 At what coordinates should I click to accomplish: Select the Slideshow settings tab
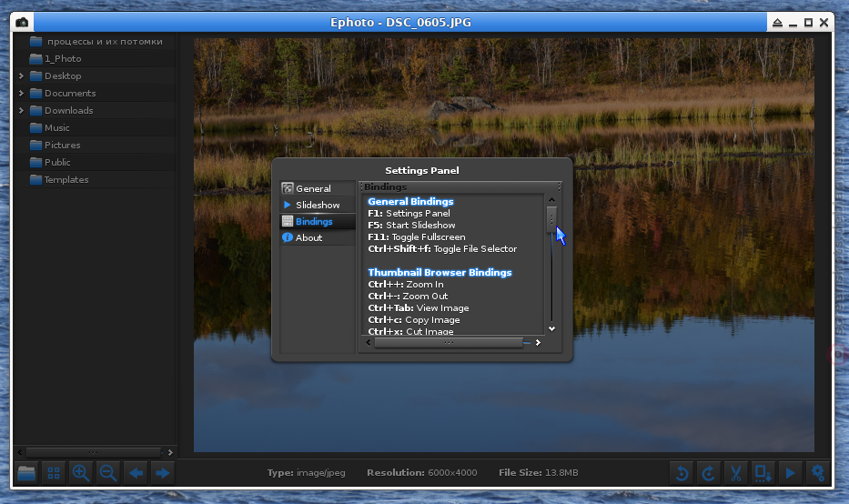[318, 205]
